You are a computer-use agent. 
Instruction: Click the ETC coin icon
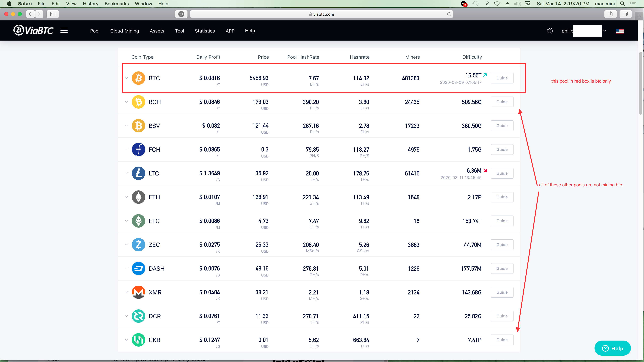pyautogui.click(x=138, y=221)
